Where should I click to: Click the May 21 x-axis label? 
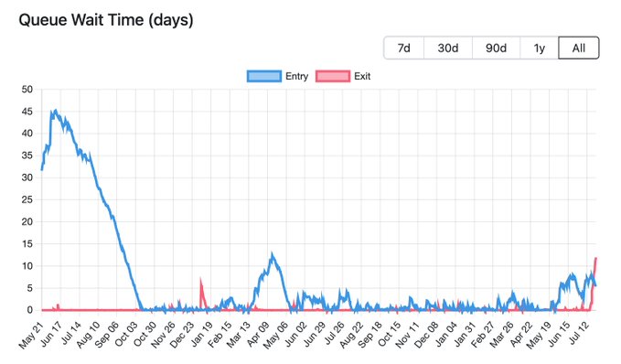click(x=31, y=335)
